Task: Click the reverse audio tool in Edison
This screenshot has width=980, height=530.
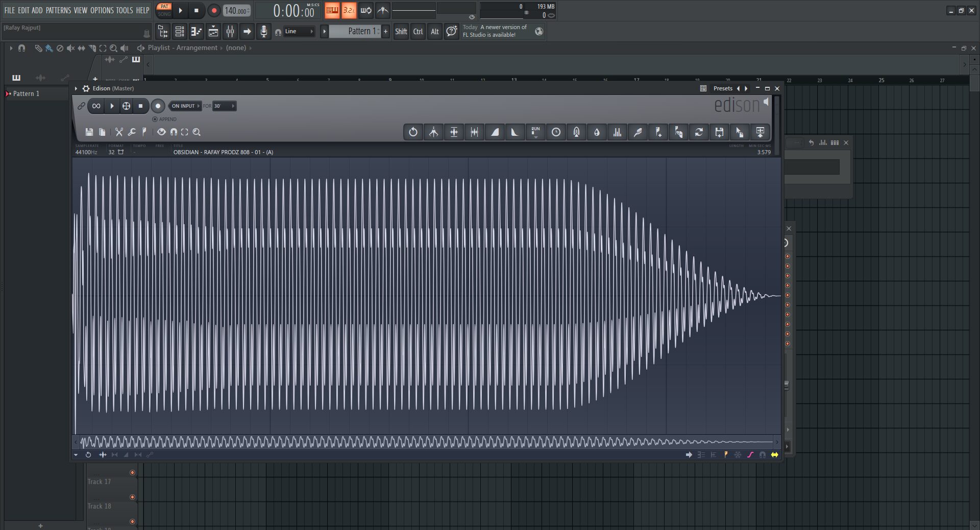Action: point(413,132)
